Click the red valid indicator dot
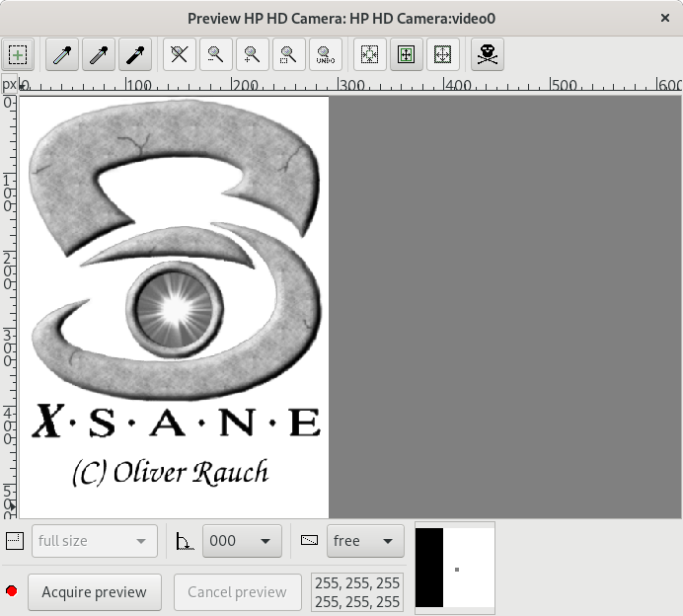683x616 pixels. tap(12, 591)
